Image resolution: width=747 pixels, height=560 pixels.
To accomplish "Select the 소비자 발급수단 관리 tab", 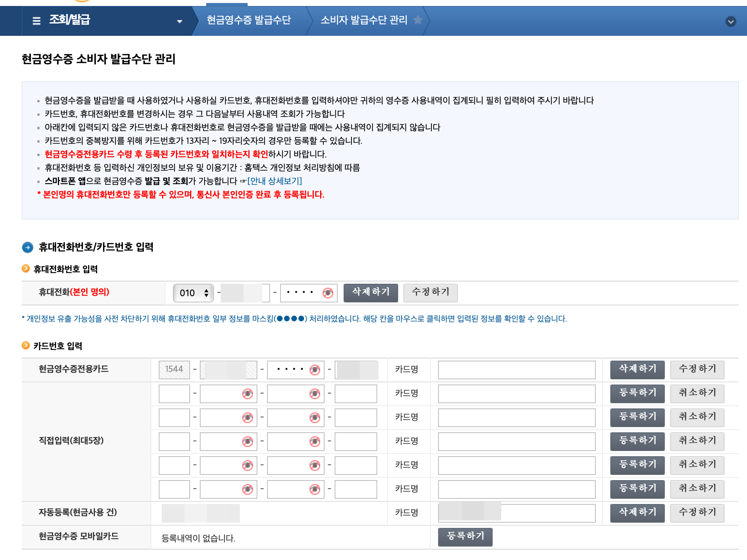I will (363, 21).
